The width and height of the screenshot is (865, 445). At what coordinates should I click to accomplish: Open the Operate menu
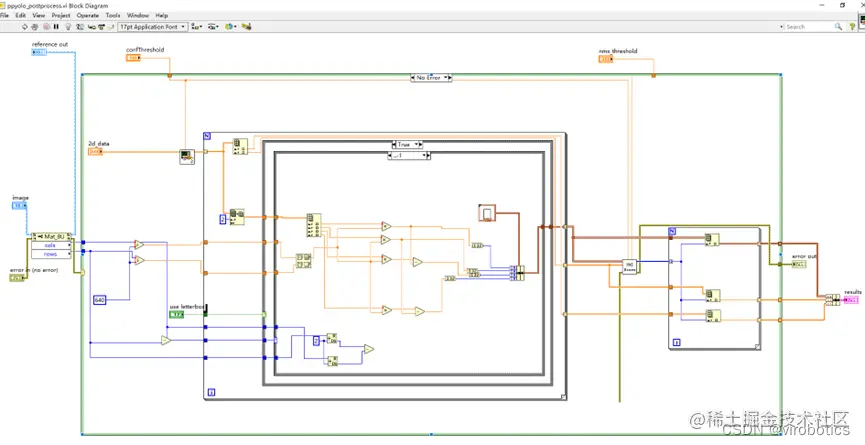(88, 15)
